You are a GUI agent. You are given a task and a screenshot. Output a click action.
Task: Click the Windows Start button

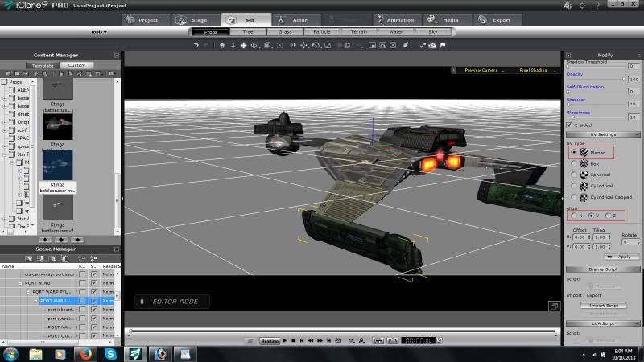click(x=10, y=354)
